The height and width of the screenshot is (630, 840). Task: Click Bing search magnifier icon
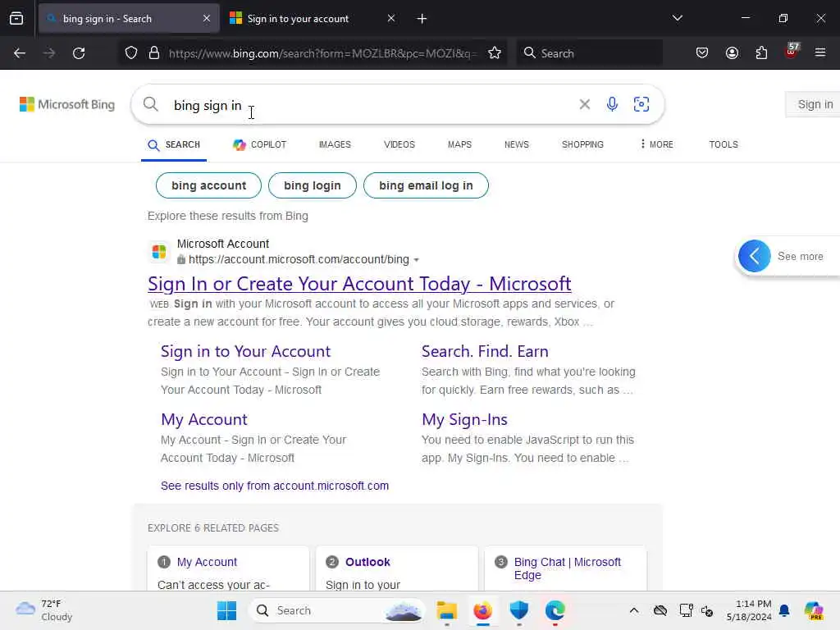pos(151,104)
